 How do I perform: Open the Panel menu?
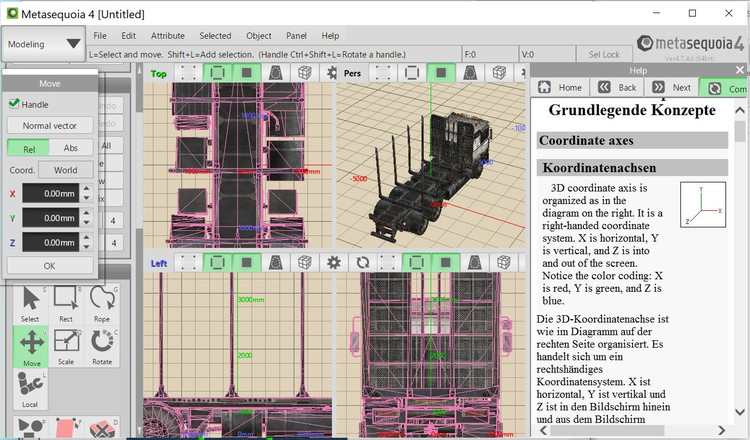(x=296, y=36)
